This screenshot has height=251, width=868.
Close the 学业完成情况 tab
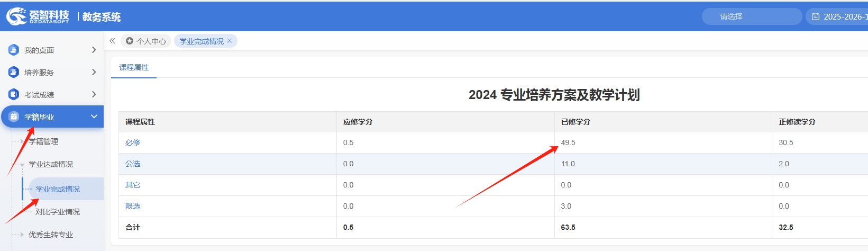pyautogui.click(x=230, y=41)
